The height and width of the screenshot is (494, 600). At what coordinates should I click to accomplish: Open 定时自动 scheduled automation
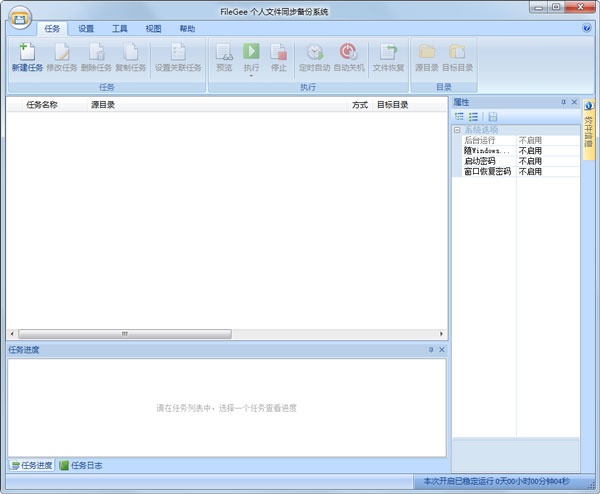click(x=314, y=57)
